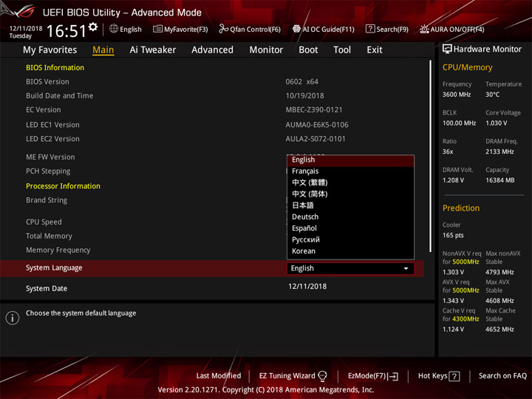Open Qfan Control fan icon

[x=224, y=29]
